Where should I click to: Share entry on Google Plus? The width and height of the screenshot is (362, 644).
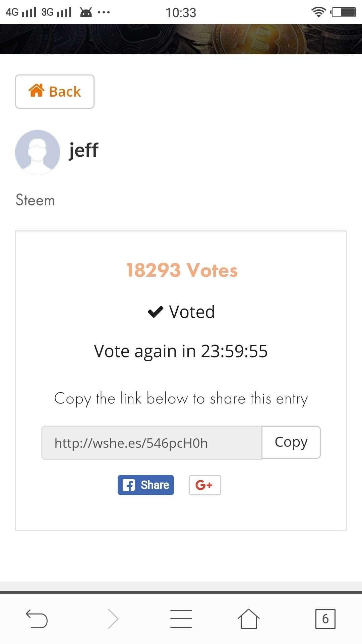(205, 485)
